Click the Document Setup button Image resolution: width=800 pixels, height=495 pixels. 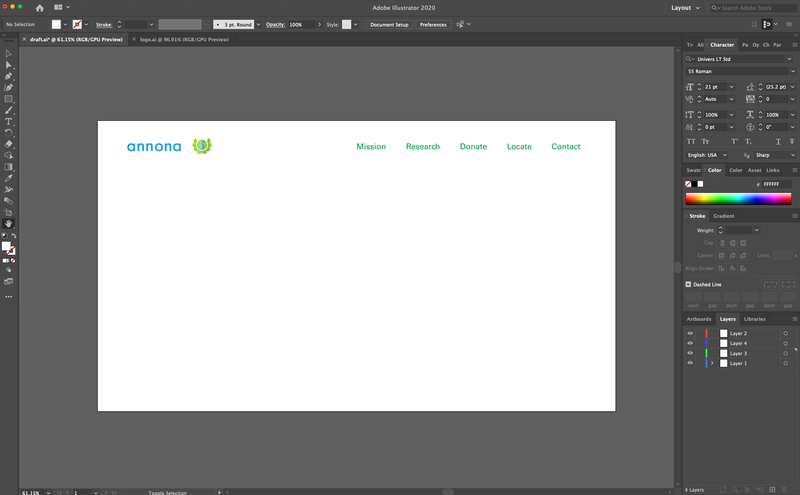pos(389,24)
